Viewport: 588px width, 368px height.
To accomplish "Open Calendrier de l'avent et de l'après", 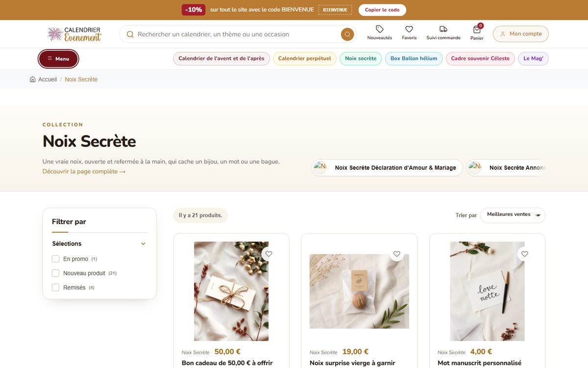I will 221,58.
